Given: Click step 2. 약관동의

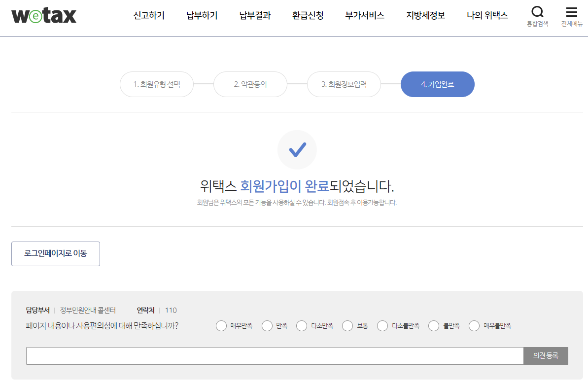Looking at the screenshot, I should (x=250, y=84).
